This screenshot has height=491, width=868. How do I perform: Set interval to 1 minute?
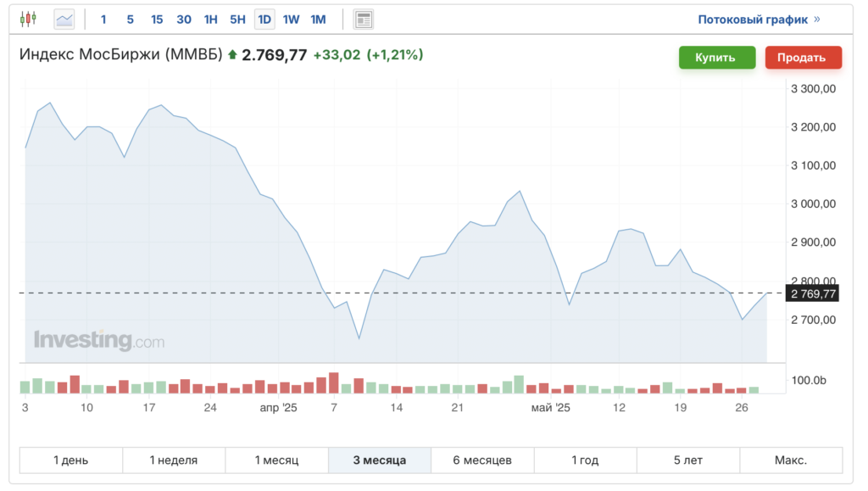pyautogui.click(x=104, y=19)
